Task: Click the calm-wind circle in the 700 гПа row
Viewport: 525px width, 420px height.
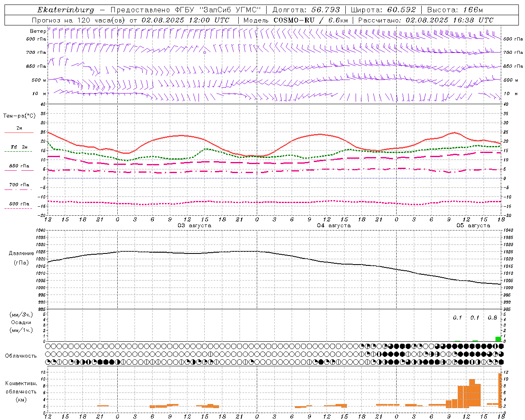Action: [x=205, y=52]
